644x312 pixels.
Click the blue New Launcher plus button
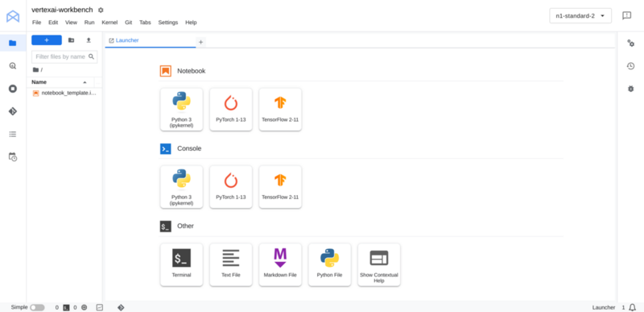point(47,40)
